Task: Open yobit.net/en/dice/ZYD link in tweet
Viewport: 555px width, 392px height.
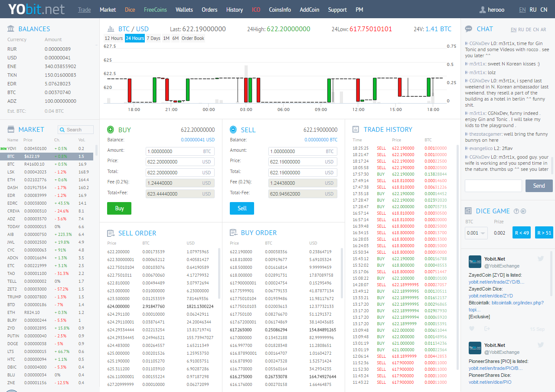Action: [491, 296]
